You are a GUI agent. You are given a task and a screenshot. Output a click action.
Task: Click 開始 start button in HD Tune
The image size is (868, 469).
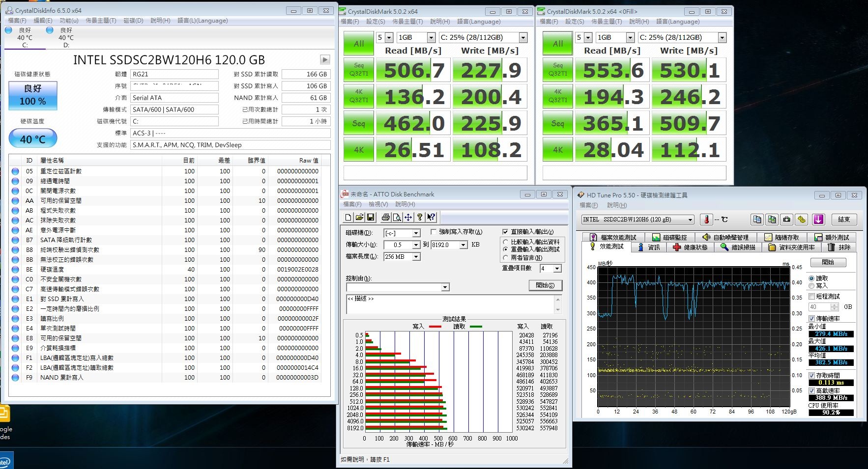pos(828,262)
